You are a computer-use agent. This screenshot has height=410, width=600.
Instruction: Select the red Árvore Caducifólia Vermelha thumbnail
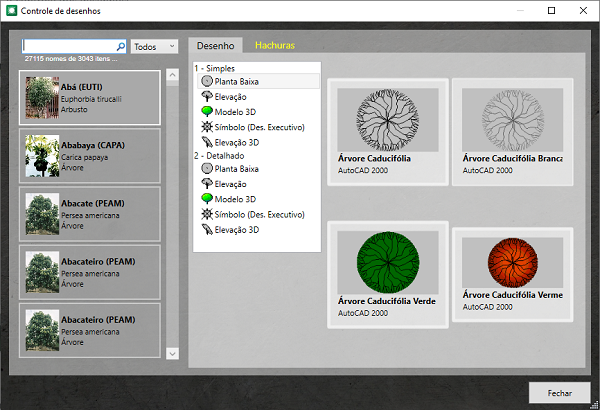tap(512, 270)
